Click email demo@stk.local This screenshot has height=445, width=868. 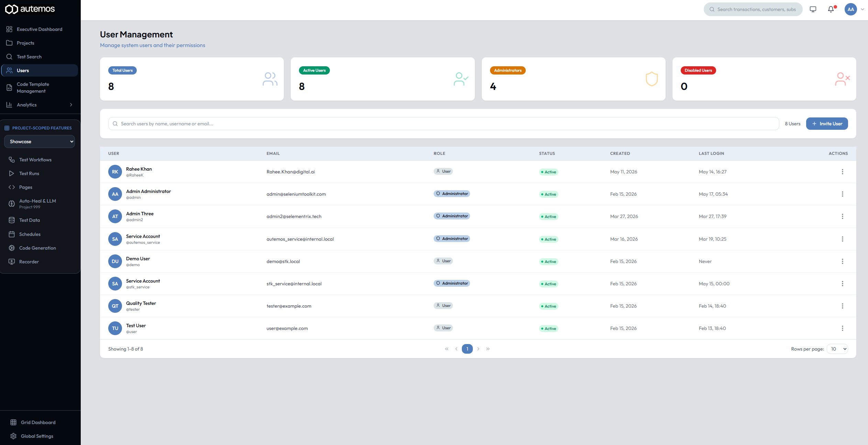pyautogui.click(x=283, y=261)
